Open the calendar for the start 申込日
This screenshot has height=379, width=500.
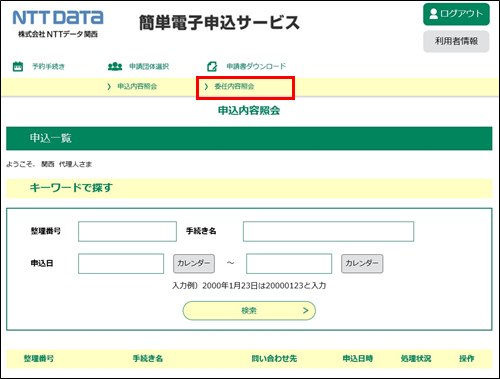194,264
